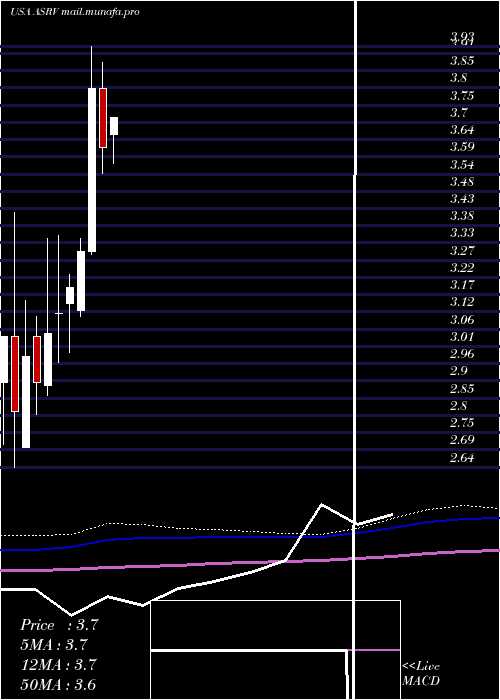
Task: Click the 2.64 price axis label
Action: (462, 458)
